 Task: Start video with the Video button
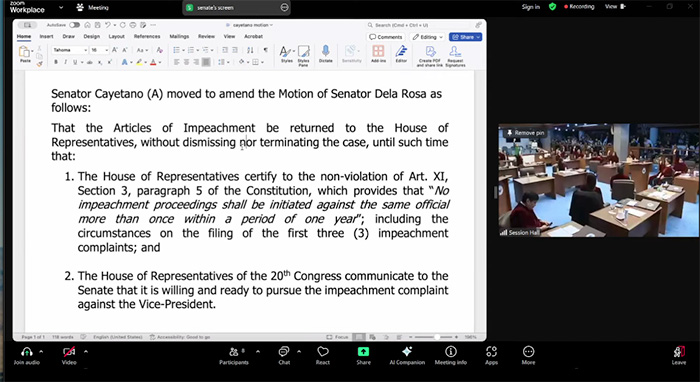click(x=69, y=356)
